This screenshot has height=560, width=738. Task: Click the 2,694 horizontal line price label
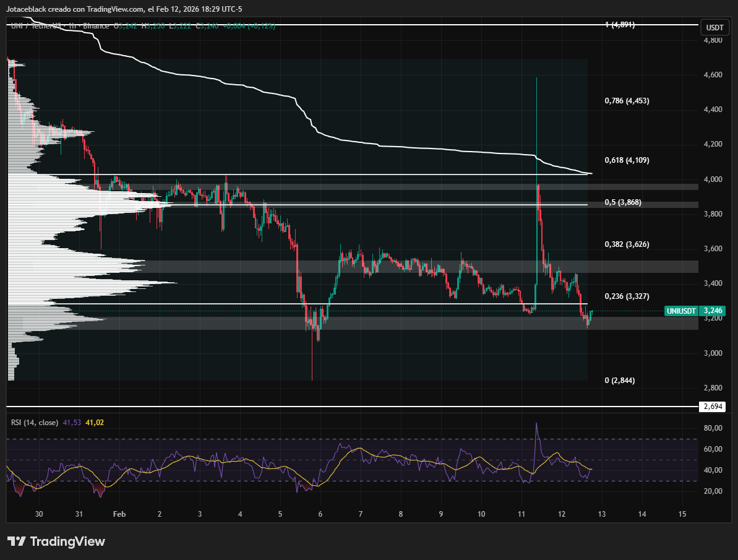coord(712,407)
